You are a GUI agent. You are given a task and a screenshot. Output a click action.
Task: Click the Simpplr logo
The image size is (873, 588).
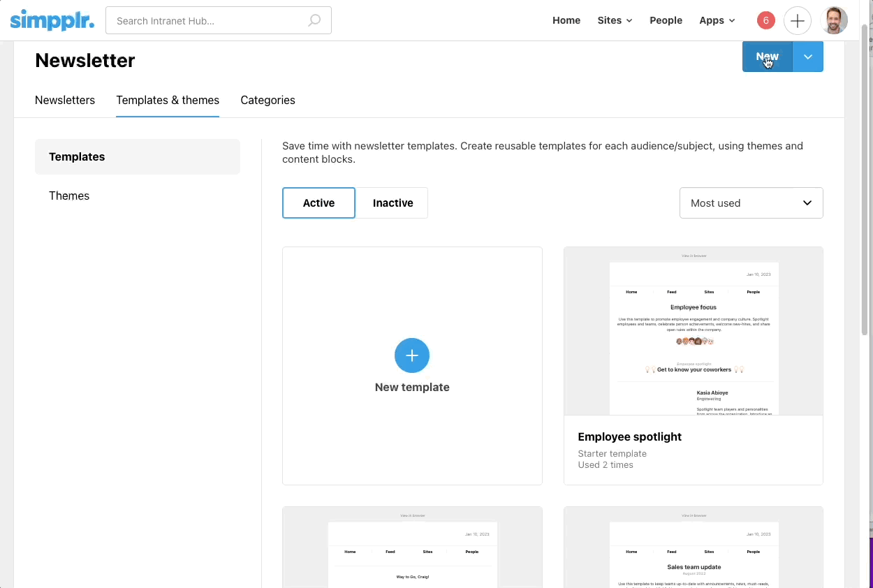click(52, 20)
